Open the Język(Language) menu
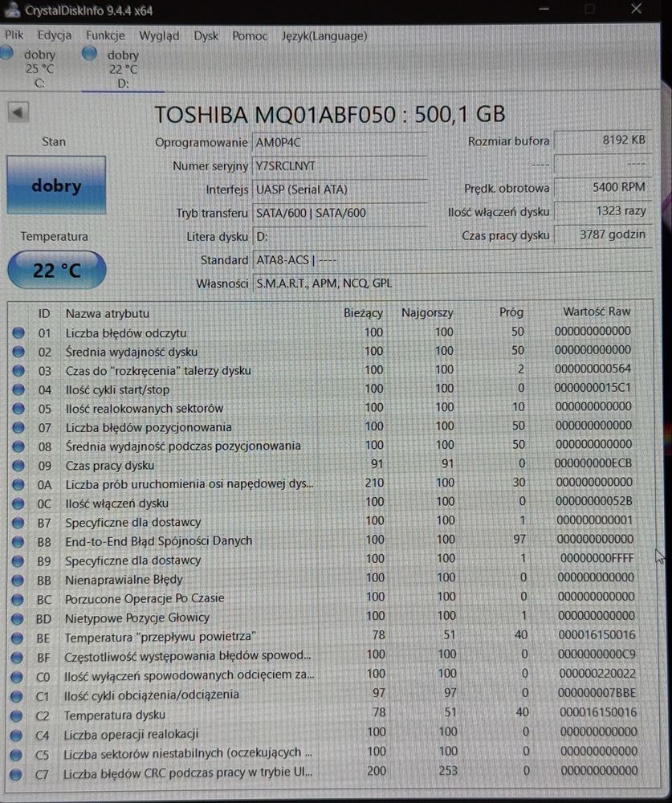The height and width of the screenshot is (803, 672). pos(324,36)
